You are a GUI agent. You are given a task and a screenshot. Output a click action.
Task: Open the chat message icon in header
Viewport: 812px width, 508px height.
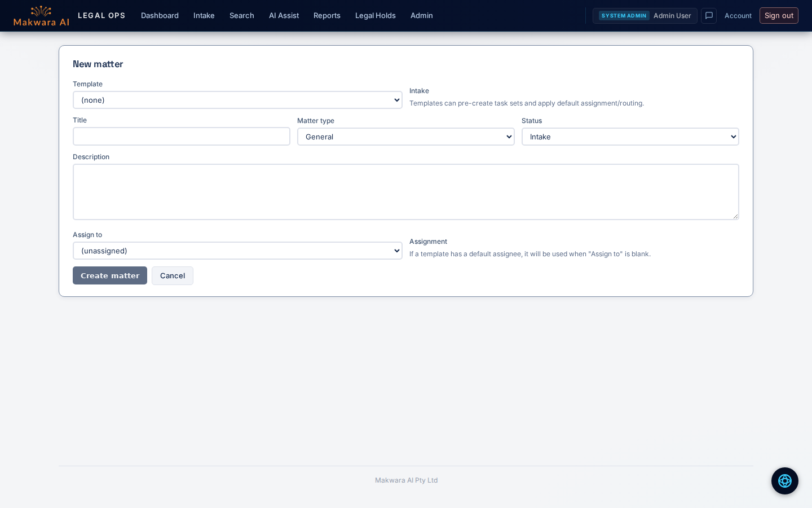709,16
